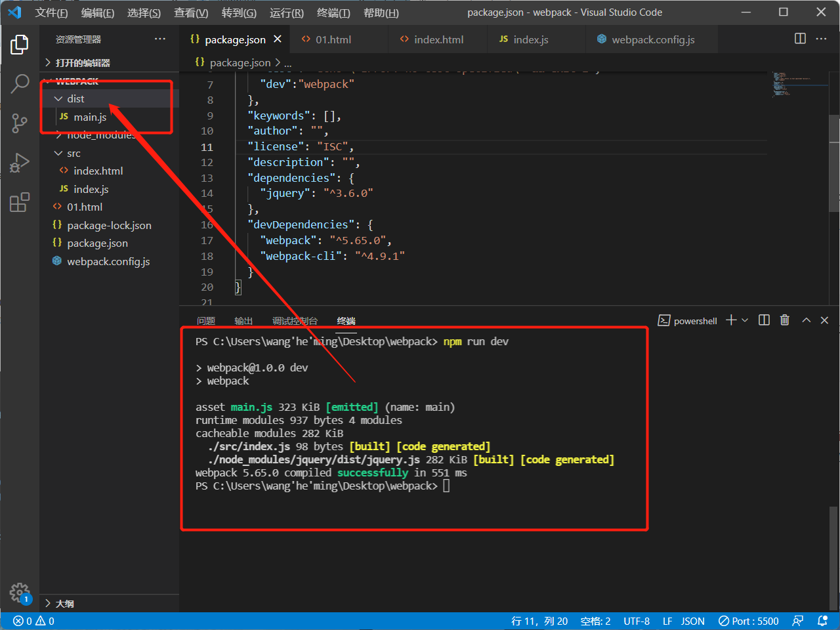Viewport: 840px width, 630px height.
Task: Open webpack.config.js in explorer tree
Action: click(109, 261)
